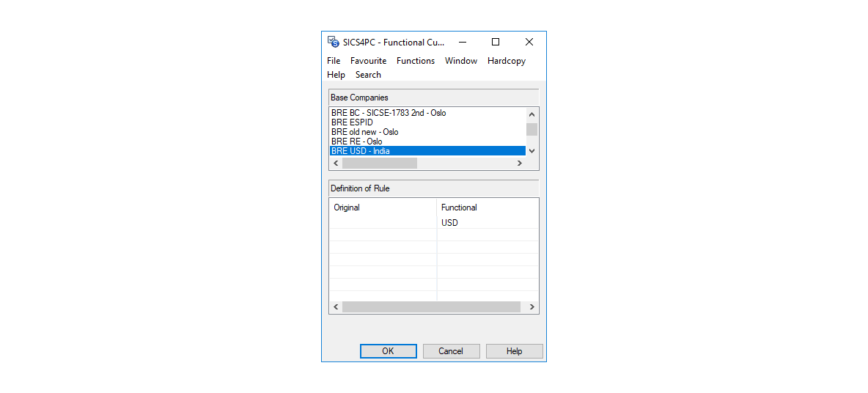Open the Help menu
The width and height of the screenshot is (868, 393).
(x=336, y=75)
